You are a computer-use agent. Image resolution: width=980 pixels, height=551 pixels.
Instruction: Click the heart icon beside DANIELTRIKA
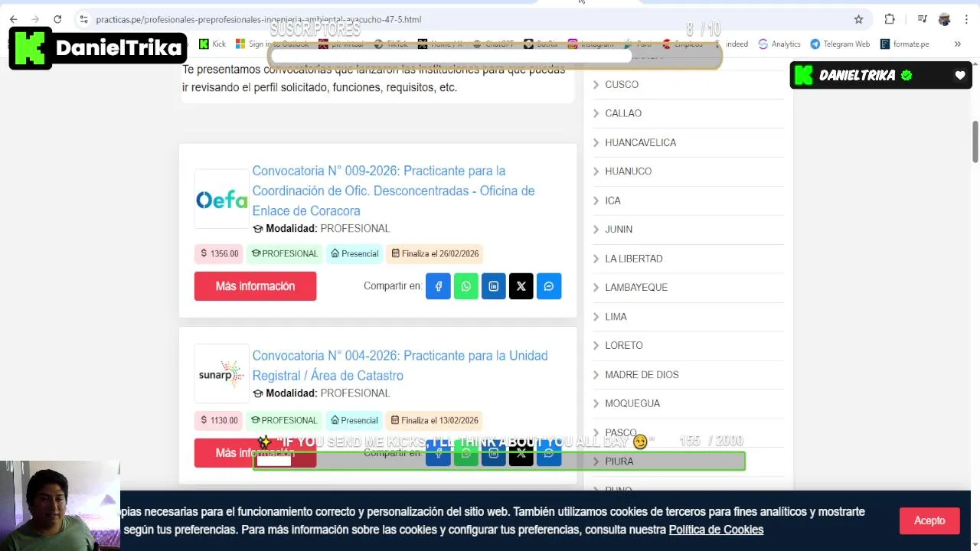click(x=960, y=75)
